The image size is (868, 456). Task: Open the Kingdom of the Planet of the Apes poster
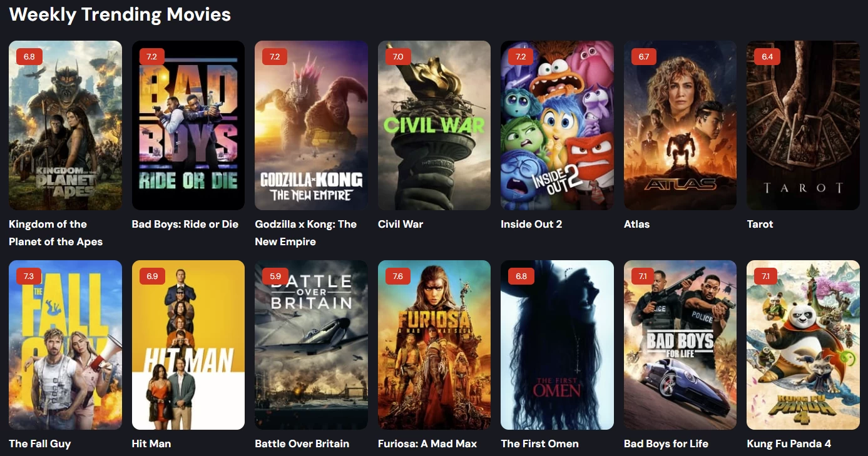click(x=65, y=125)
